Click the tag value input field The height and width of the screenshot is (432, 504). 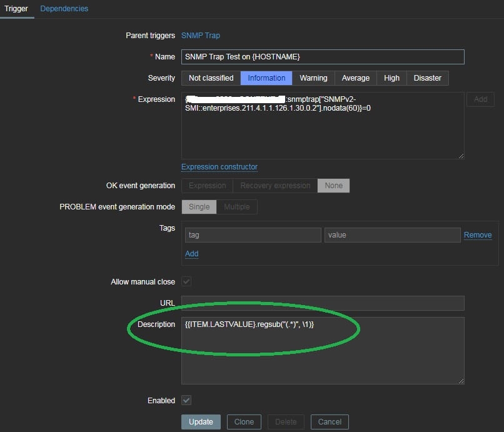click(393, 235)
